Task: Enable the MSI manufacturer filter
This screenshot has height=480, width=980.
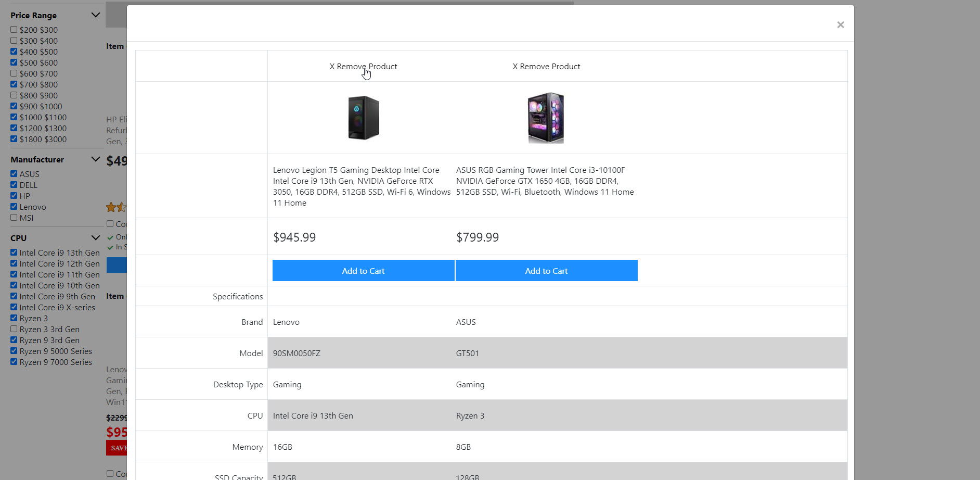Action: [14, 218]
